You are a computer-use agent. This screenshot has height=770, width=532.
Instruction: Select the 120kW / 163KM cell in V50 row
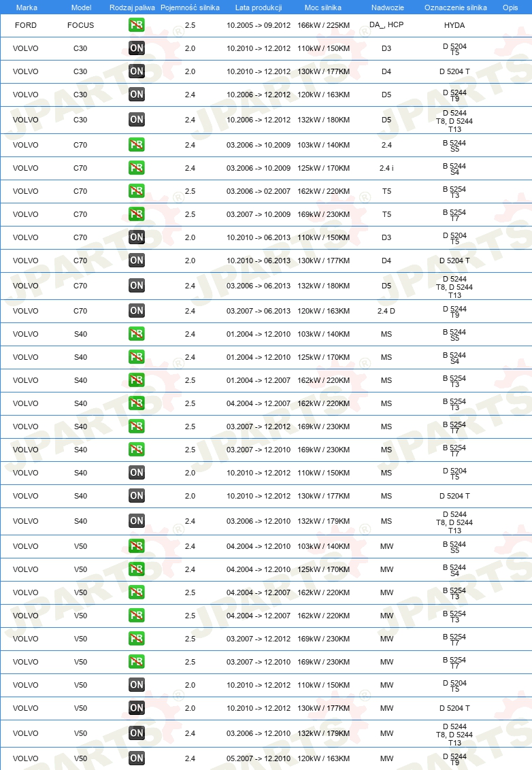click(x=324, y=758)
